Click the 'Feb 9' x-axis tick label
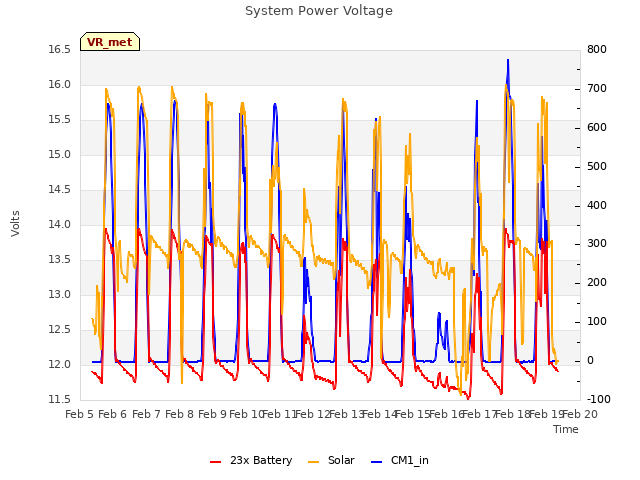 tap(212, 414)
